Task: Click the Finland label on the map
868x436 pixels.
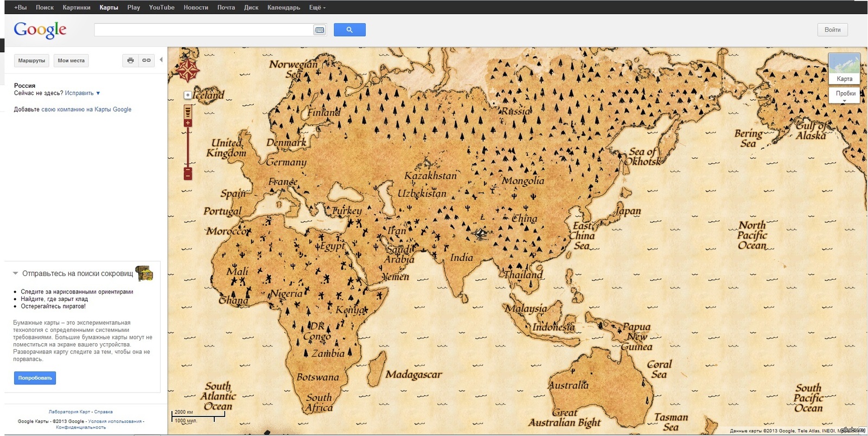Action: pos(324,113)
